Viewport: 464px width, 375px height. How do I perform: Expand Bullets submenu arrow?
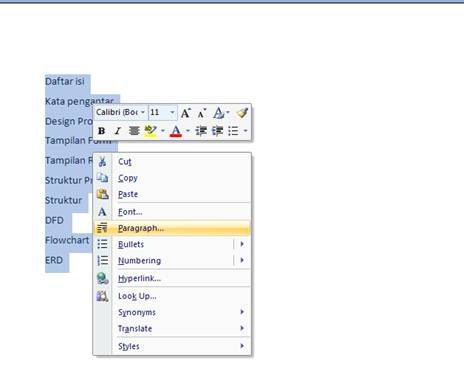(242, 244)
